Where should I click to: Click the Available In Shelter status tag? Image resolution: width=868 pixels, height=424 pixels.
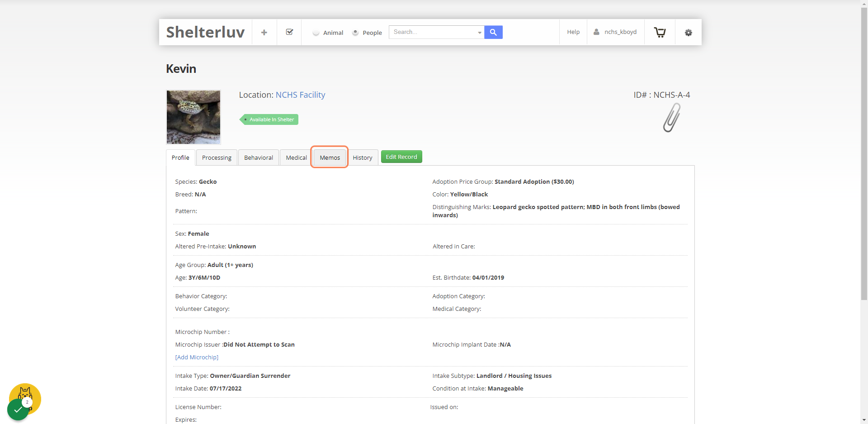tap(269, 119)
